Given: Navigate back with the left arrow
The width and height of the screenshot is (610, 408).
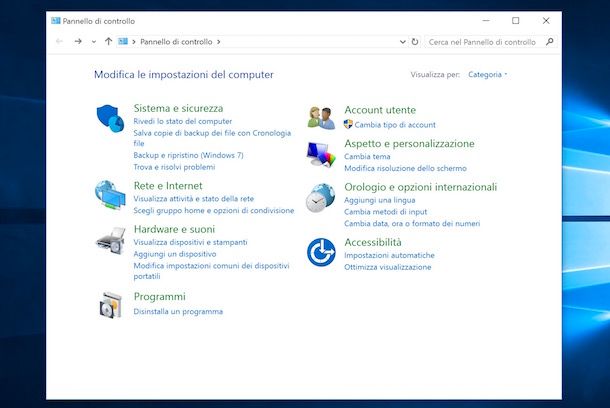Looking at the screenshot, I should (60, 41).
